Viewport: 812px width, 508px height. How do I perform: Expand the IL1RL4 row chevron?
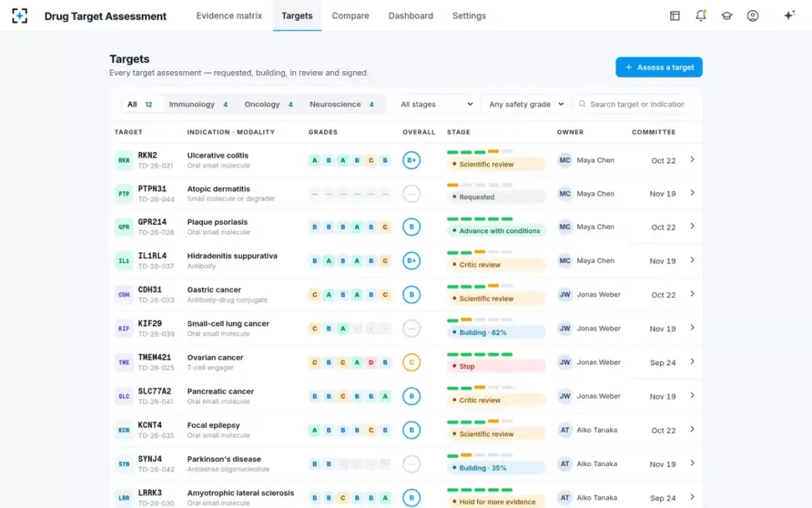[692, 260]
